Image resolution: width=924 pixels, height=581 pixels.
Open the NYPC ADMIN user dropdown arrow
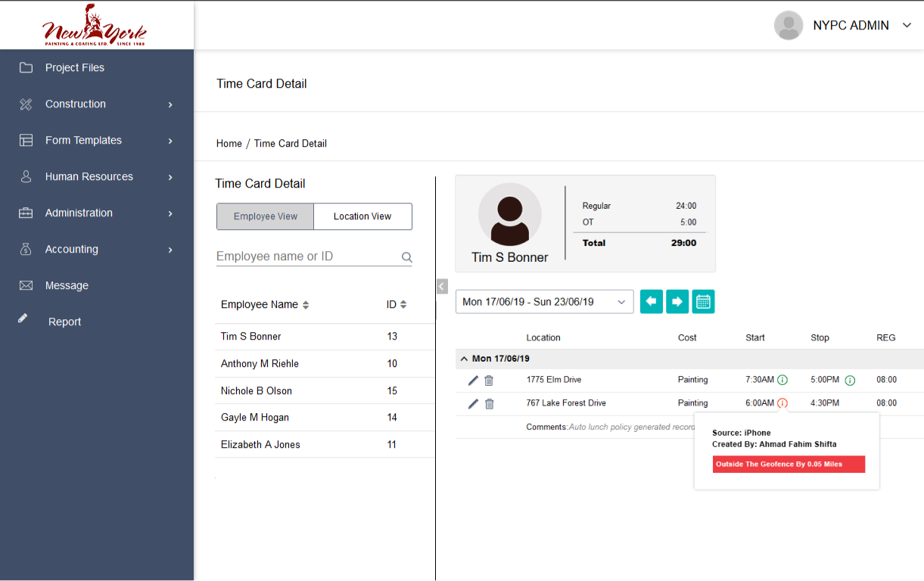907,26
